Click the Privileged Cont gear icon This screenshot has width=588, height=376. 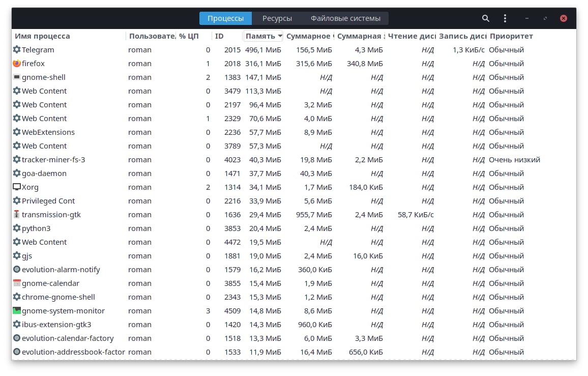(16, 201)
